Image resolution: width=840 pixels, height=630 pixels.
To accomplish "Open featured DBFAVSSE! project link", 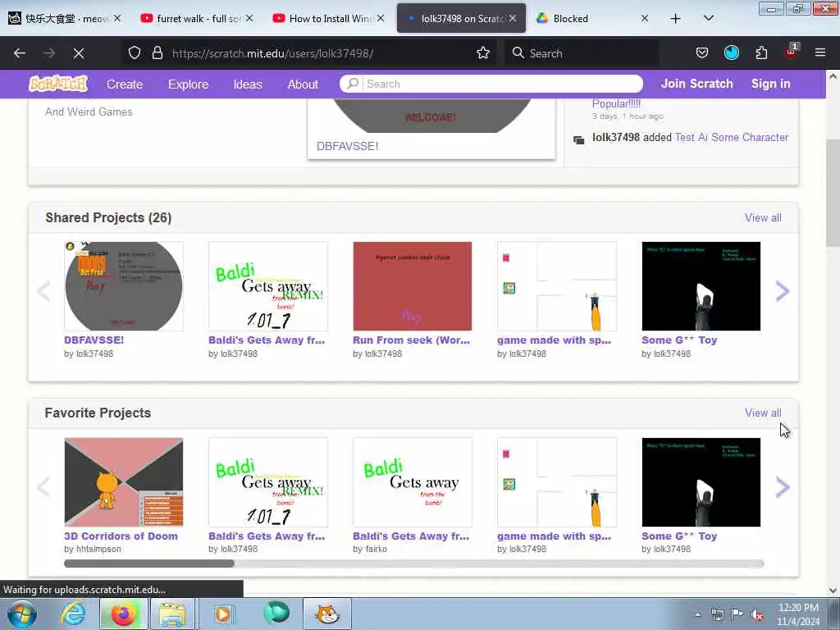I will tap(348, 146).
